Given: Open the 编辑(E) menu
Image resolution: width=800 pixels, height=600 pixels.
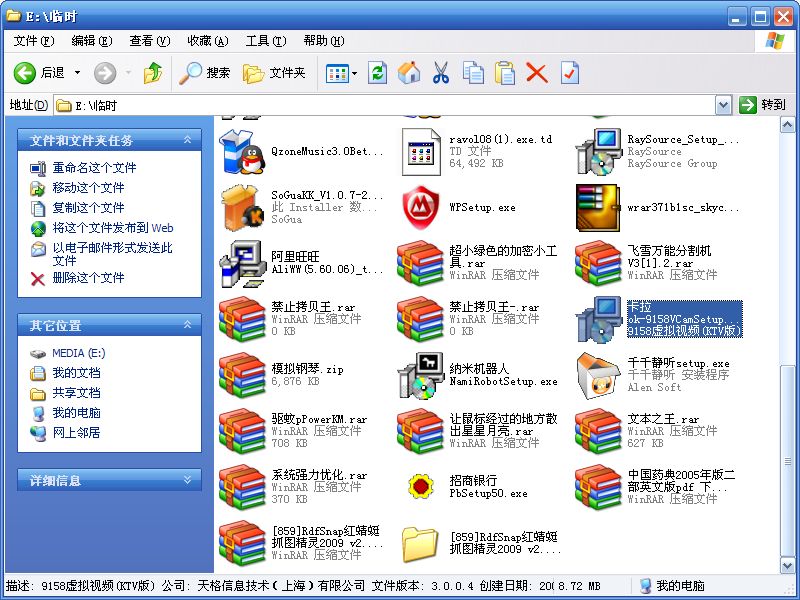Looking at the screenshot, I should click(92, 41).
